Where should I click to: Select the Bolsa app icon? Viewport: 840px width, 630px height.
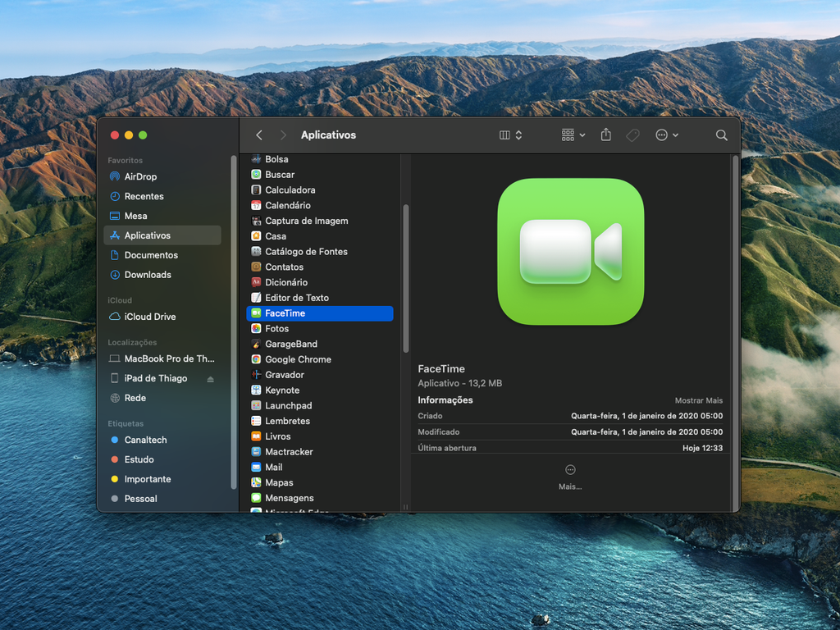256,158
